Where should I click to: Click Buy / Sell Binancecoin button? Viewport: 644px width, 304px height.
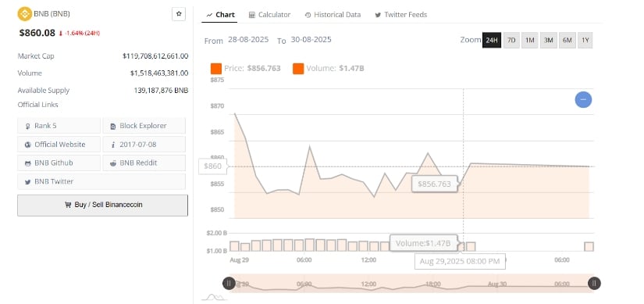pos(103,205)
